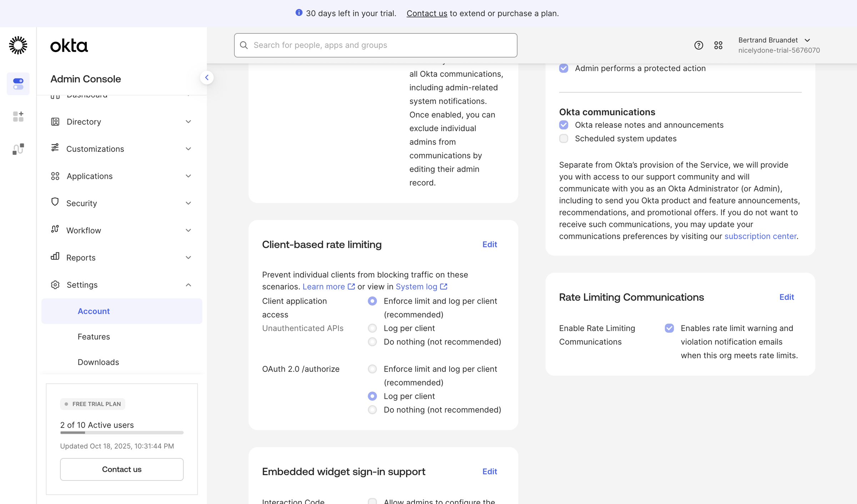Select Do nothing for Client application access

coord(372,342)
